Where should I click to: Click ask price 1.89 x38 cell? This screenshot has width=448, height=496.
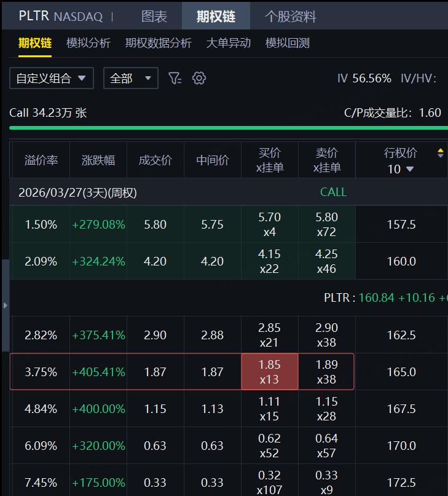pos(326,371)
